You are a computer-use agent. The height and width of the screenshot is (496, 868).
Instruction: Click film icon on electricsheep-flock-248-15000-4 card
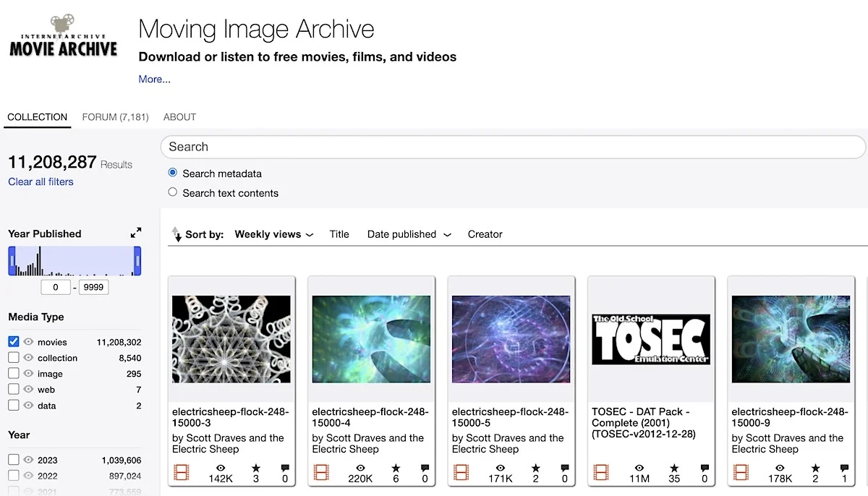pos(321,473)
